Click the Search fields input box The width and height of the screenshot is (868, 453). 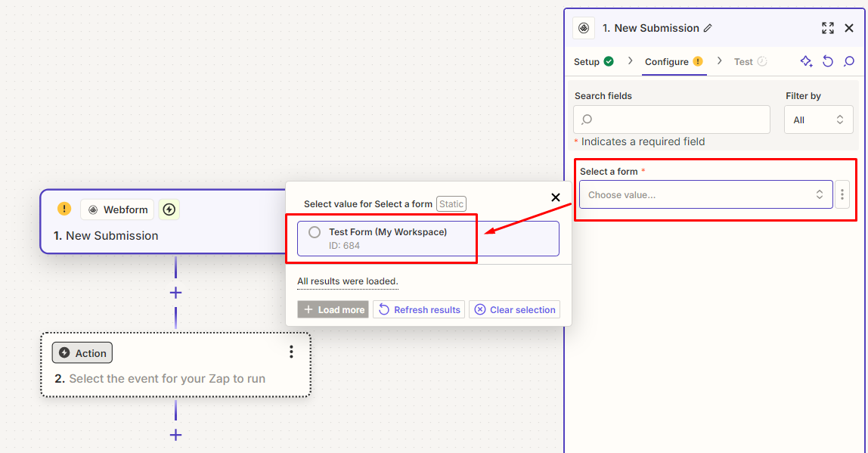[671, 119]
